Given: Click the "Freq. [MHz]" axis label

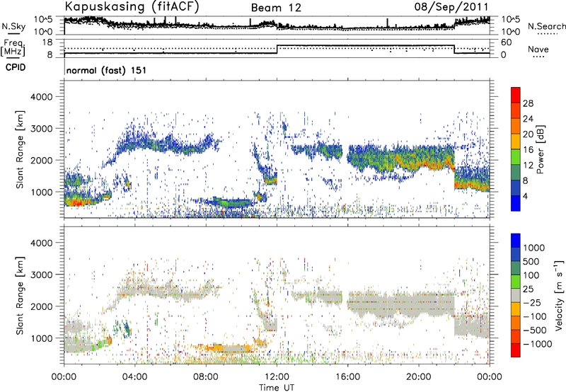Looking at the screenshot, I should click(13, 47).
